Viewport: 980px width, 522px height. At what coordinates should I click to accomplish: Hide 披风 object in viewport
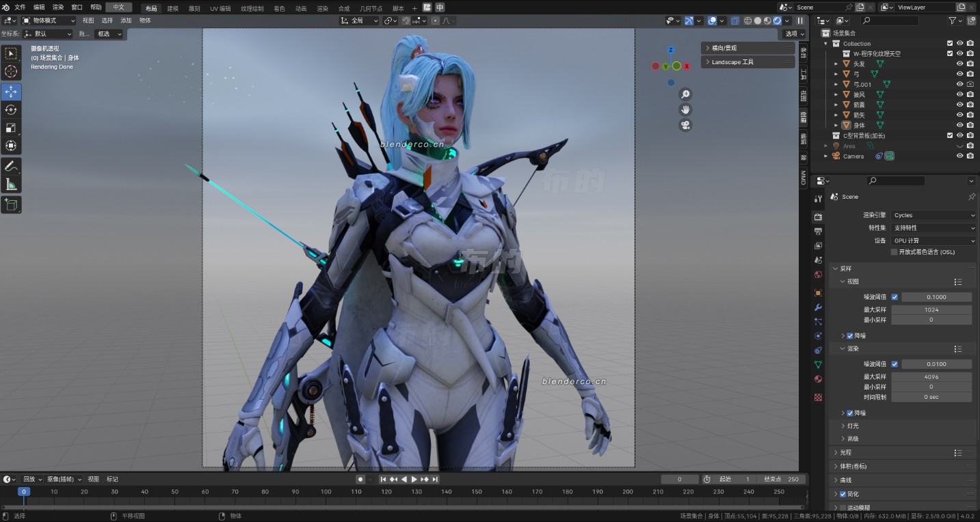click(x=959, y=94)
